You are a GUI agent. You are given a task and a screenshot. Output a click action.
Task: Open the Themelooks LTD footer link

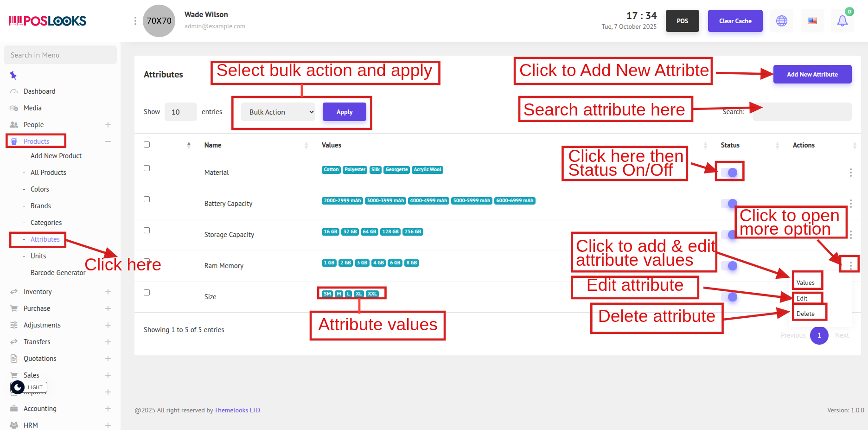237,410
